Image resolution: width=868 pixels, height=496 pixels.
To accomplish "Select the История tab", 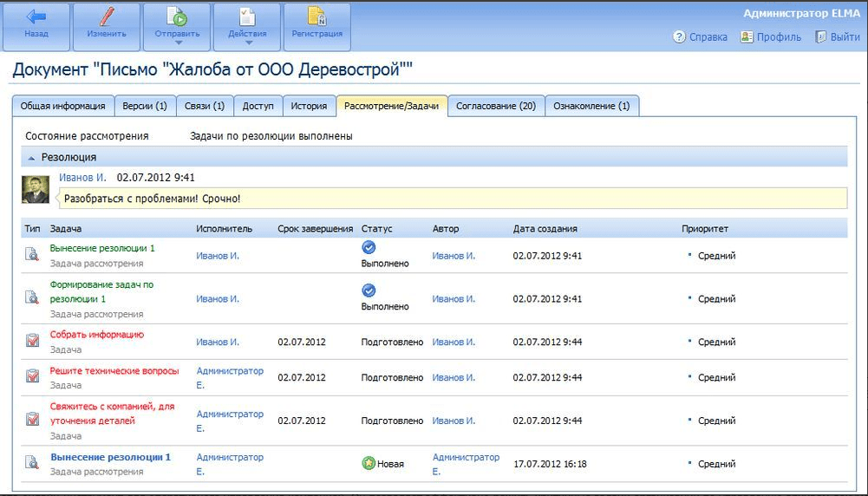I will [x=309, y=106].
